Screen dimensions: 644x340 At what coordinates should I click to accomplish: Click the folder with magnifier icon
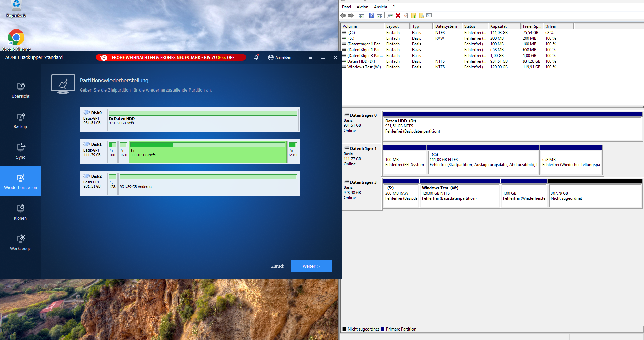click(x=421, y=15)
